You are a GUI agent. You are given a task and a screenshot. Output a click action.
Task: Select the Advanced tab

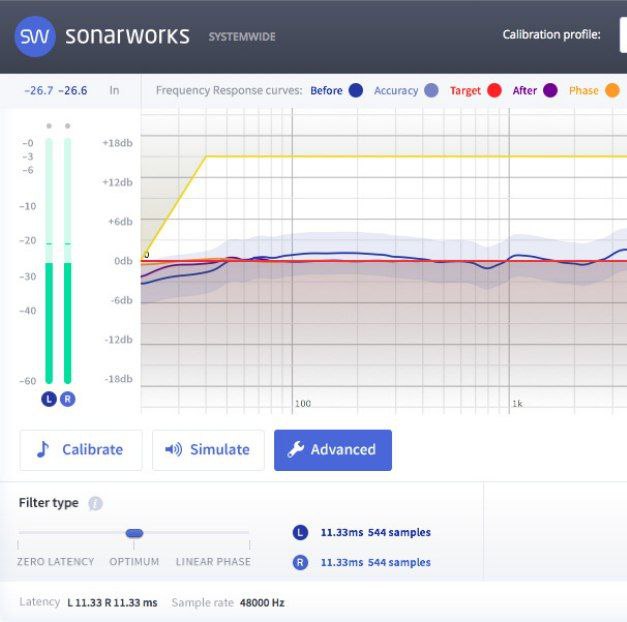[x=333, y=450]
